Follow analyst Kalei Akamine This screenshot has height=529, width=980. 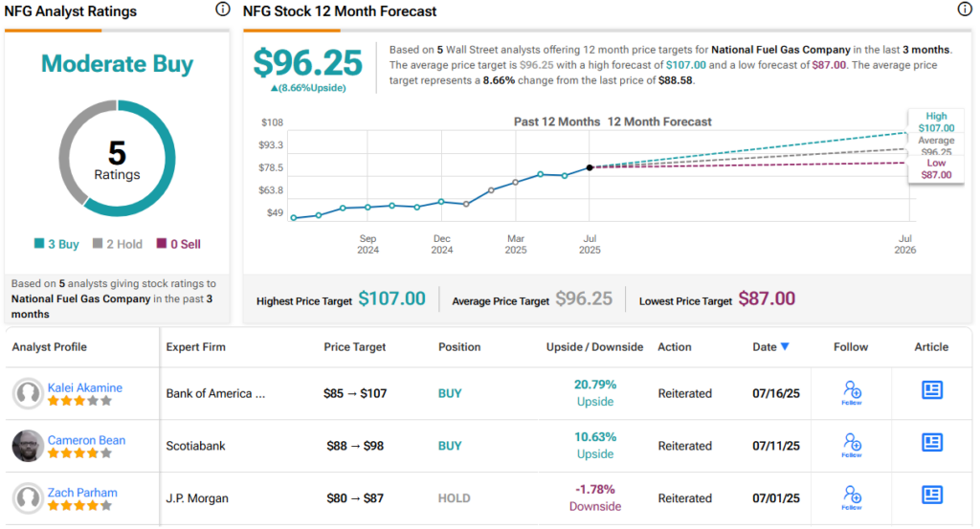click(x=851, y=392)
